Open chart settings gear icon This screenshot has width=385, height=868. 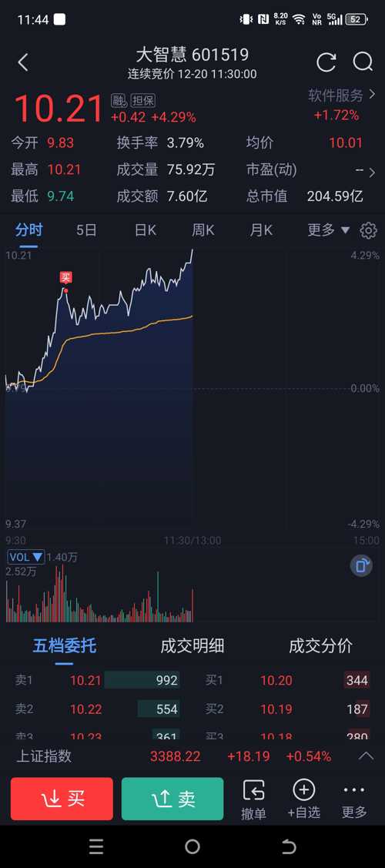(368, 230)
